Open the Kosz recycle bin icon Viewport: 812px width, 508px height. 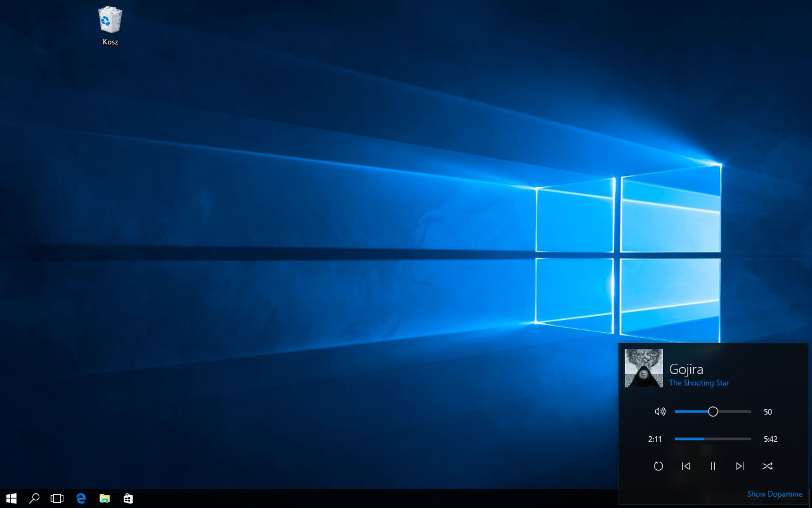tap(110, 25)
